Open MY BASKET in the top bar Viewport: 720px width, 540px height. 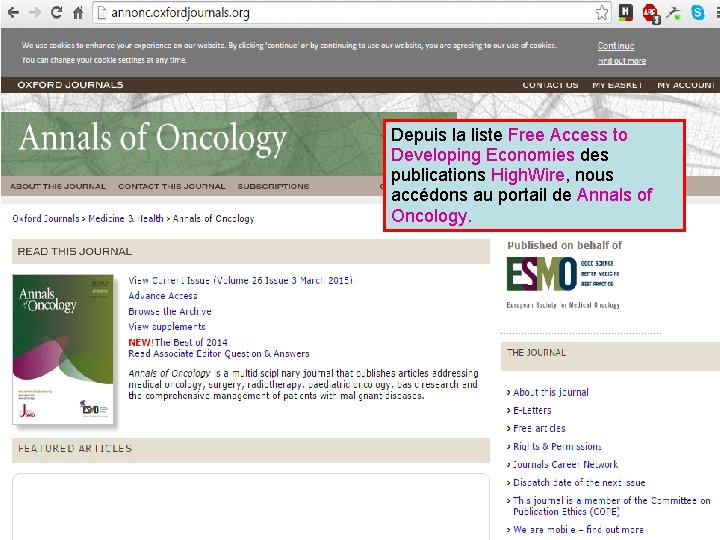617,85
